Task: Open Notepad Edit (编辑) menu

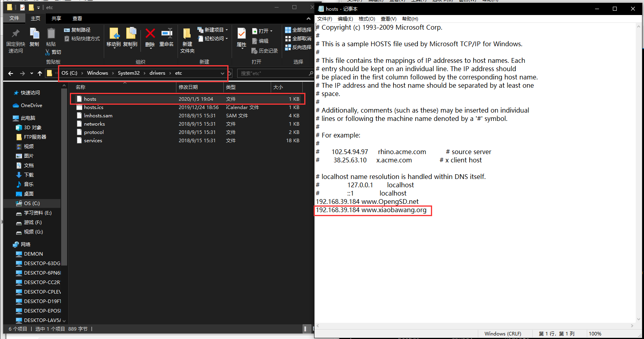Action: coord(345,19)
